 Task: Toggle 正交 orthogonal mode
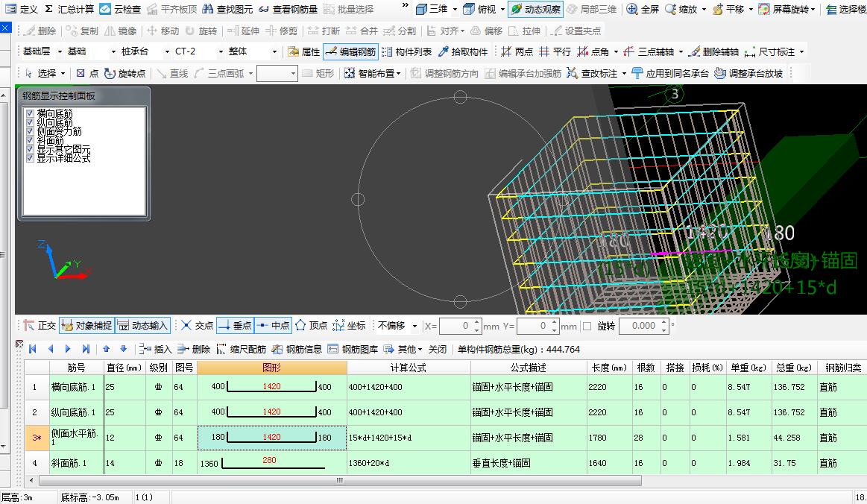(x=40, y=325)
